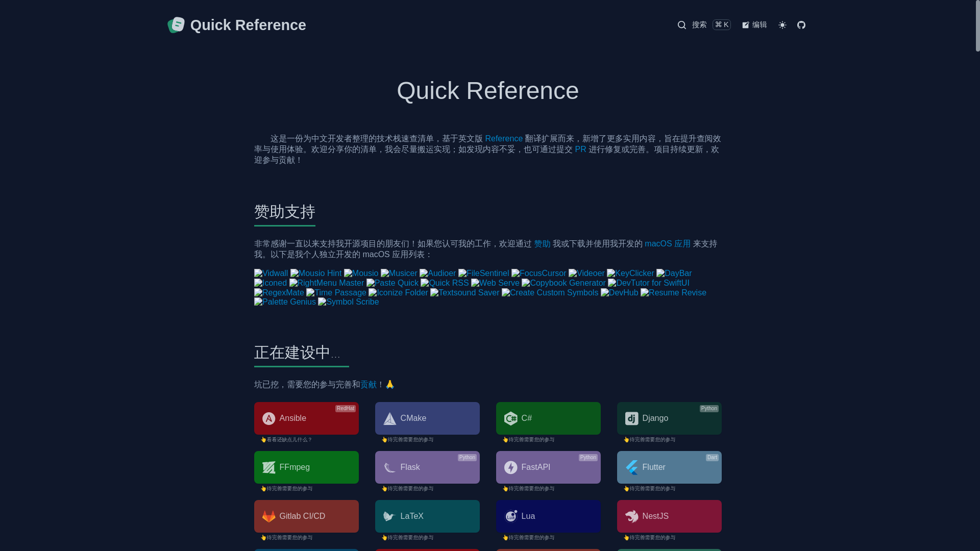980x551 pixels.
Task: Open the Palette Genius app link
Action: [x=285, y=302]
